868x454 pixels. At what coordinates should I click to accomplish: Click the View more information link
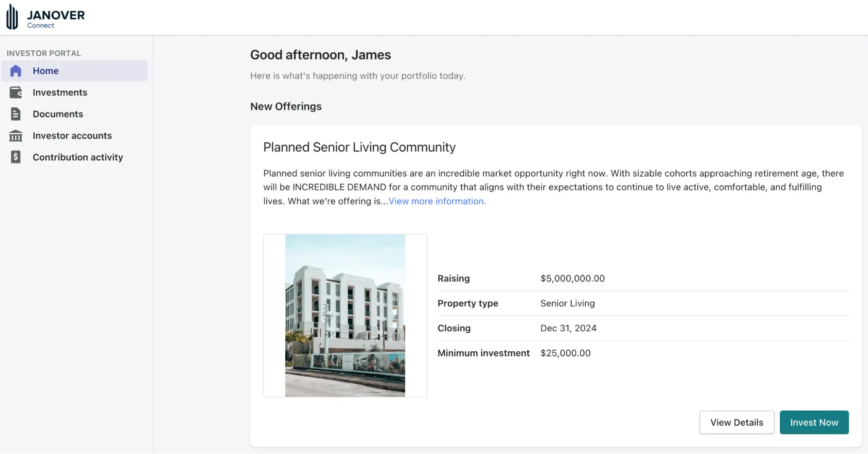point(437,201)
